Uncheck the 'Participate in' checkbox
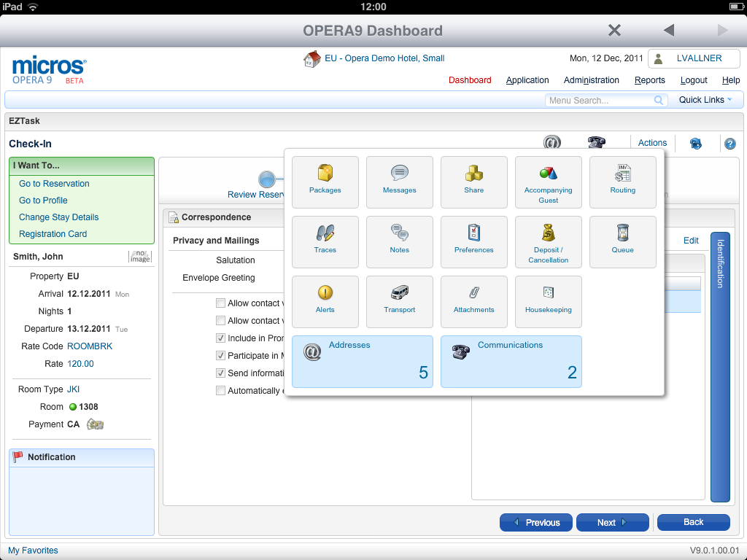The width and height of the screenshot is (747, 560). pos(220,355)
